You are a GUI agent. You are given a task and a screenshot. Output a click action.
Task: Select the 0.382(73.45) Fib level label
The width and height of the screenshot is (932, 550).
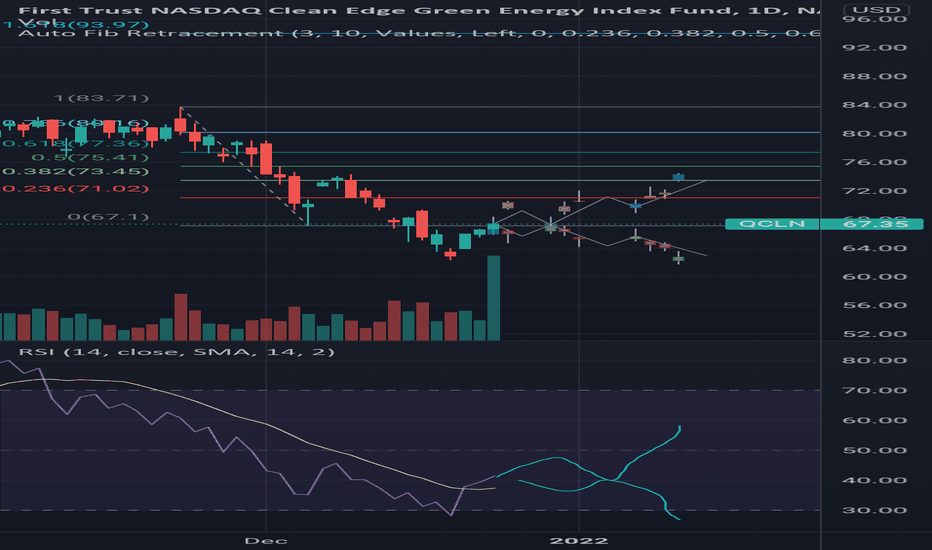pos(75,172)
